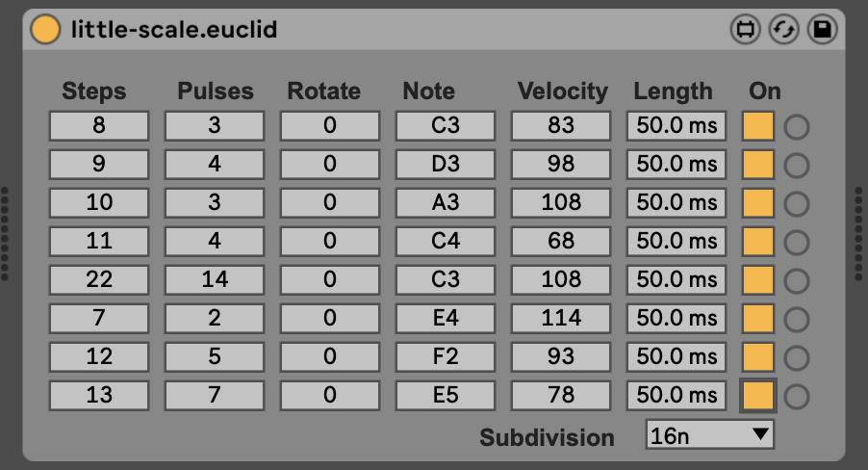The height and width of the screenshot is (470, 868).
Task: Disable the On toggle for the C4 row
Action: point(759,242)
